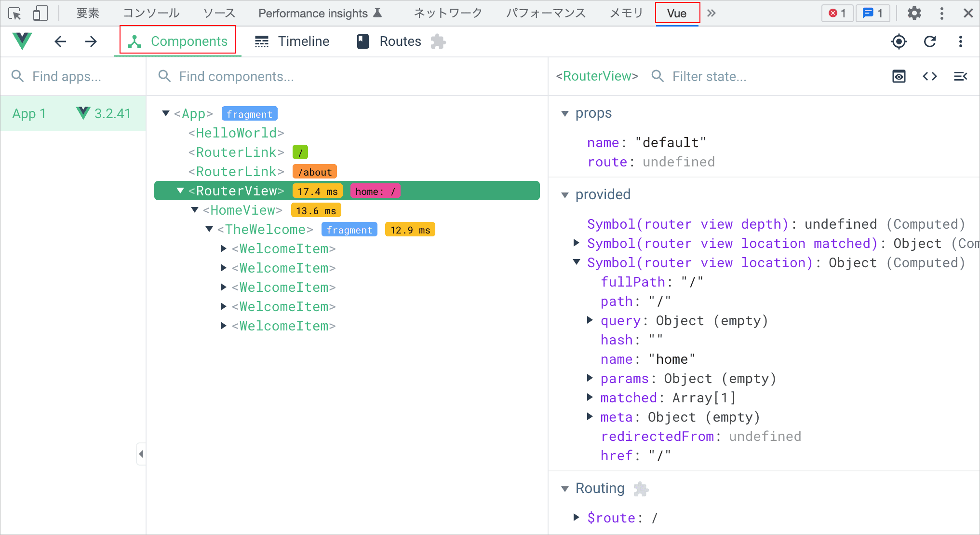Click the orange /about route tag
980x535 pixels.
click(x=314, y=172)
